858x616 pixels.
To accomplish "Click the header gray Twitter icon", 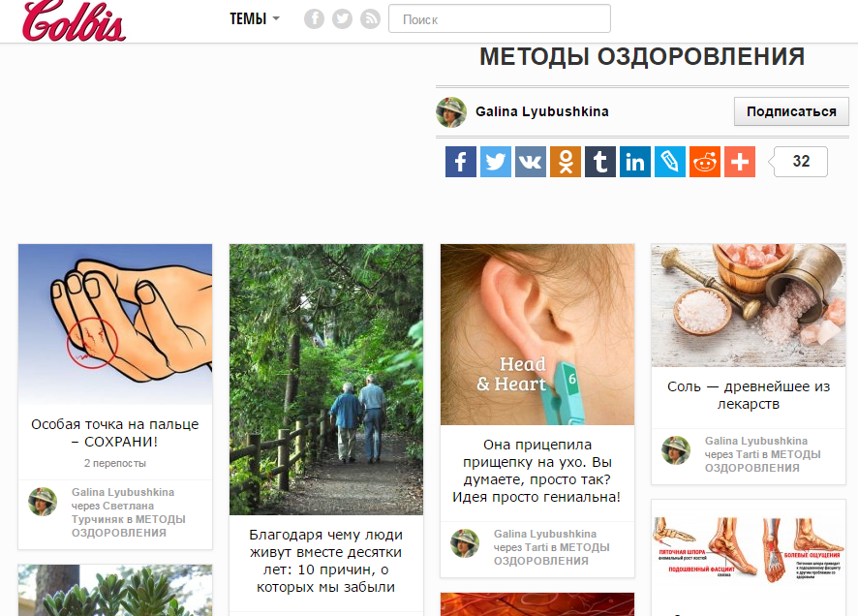I will coord(343,19).
